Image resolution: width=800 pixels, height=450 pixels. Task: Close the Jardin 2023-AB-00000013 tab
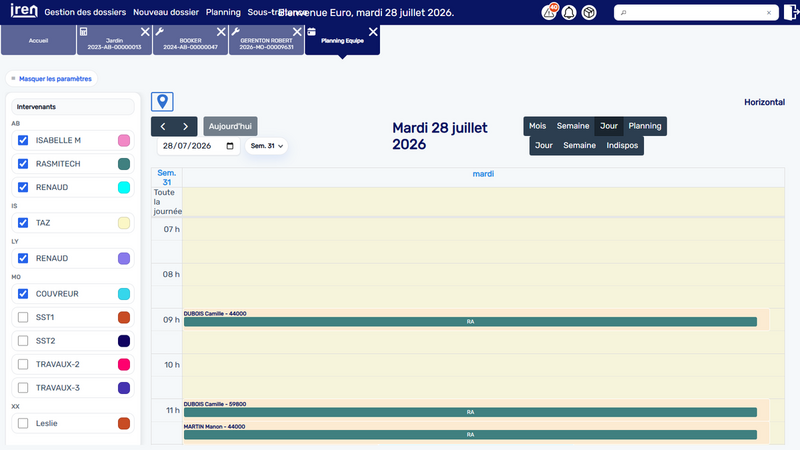click(145, 32)
